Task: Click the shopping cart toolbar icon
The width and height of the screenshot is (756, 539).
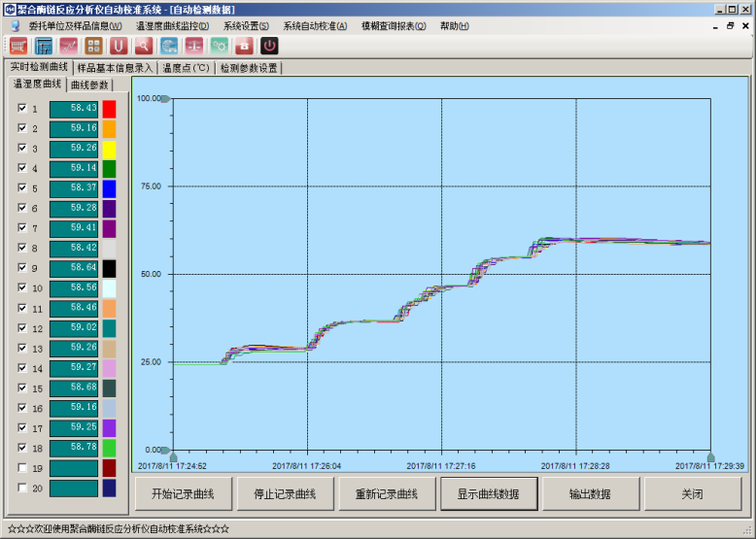Action: (18, 45)
